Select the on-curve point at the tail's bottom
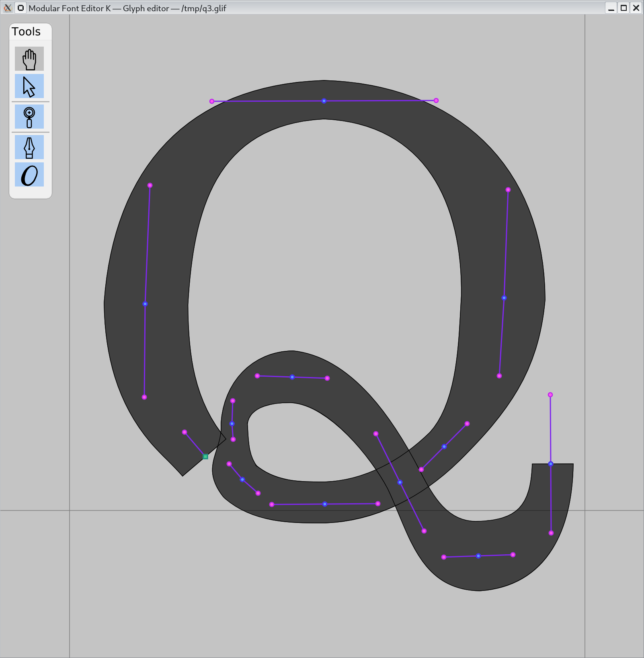This screenshot has width=644, height=658. point(478,556)
